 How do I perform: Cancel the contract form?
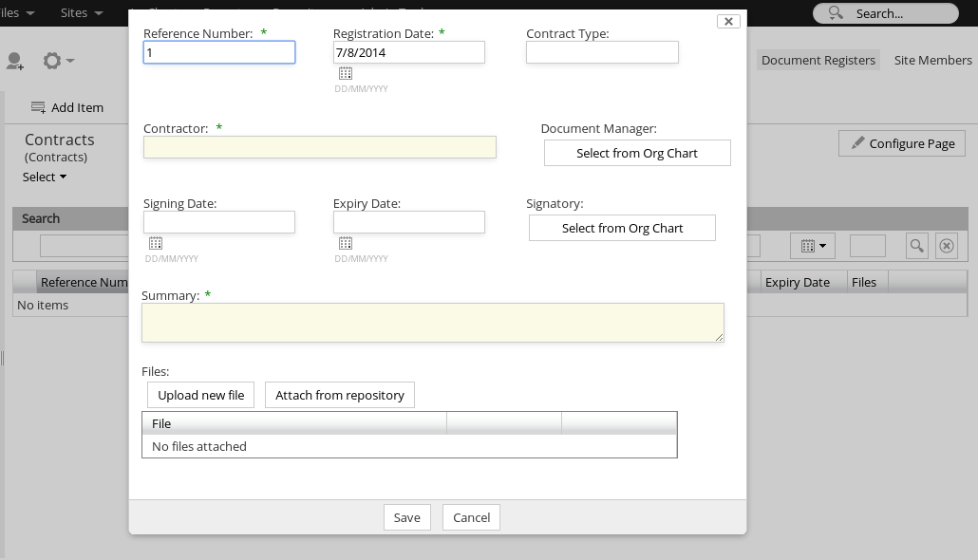471,517
